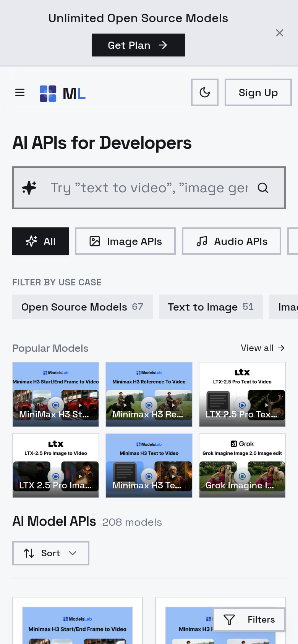Select the Image APIs tab

click(125, 241)
